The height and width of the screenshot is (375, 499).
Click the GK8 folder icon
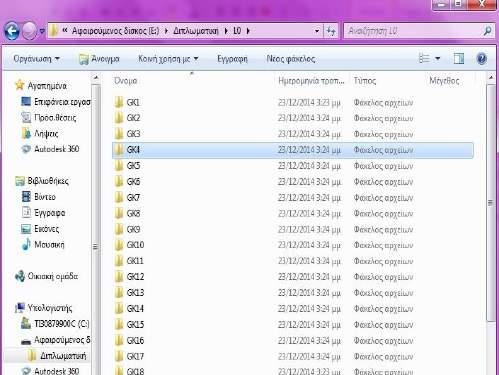point(119,213)
